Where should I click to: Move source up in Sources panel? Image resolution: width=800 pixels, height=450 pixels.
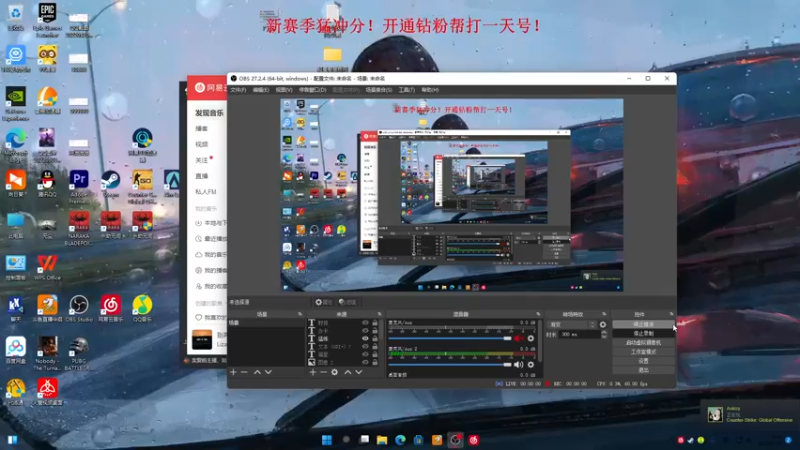pos(348,372)
